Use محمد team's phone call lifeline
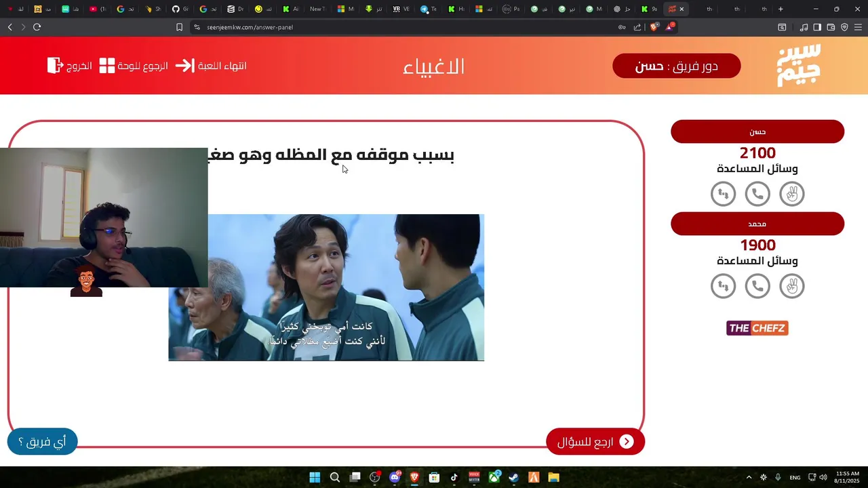The width and height of the screenshot is (868, 488). [x=757, y=286]
